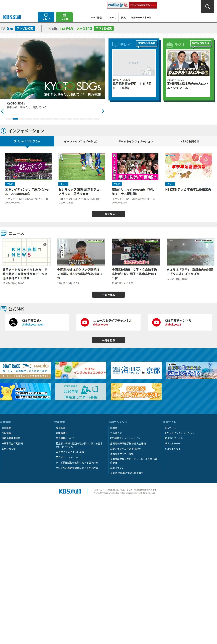Open 中高生モニター募集 banner
Image resolution: width=217 pixels, height=644 pixels.
pyautogui.click(x=81, y=392)
